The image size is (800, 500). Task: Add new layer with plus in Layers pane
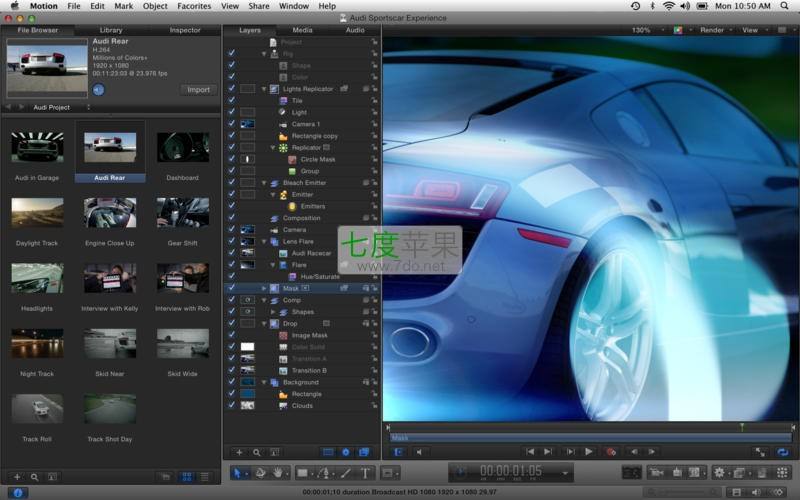coord(239,452)
